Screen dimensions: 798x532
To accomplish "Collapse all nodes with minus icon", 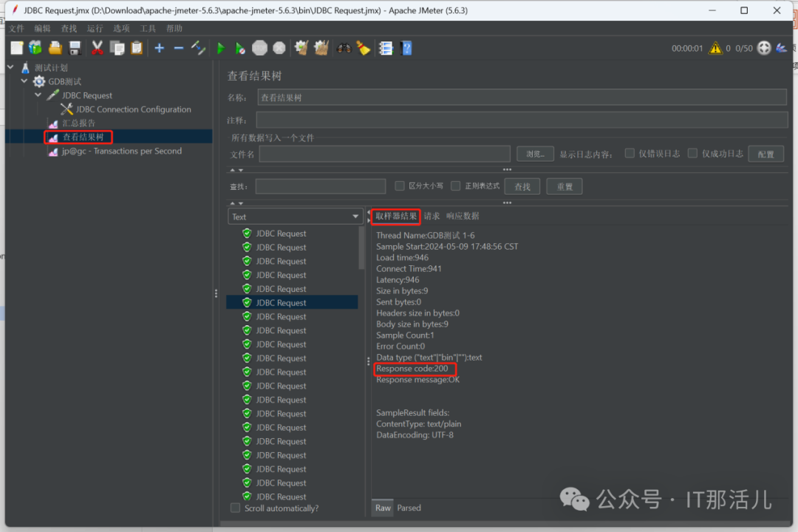I will tap(179, 48).
